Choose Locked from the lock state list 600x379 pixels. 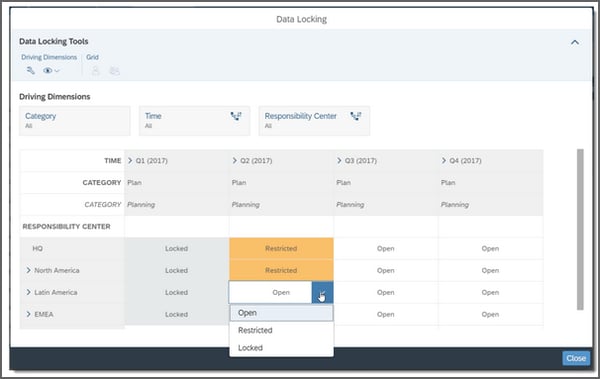[281, 348]
